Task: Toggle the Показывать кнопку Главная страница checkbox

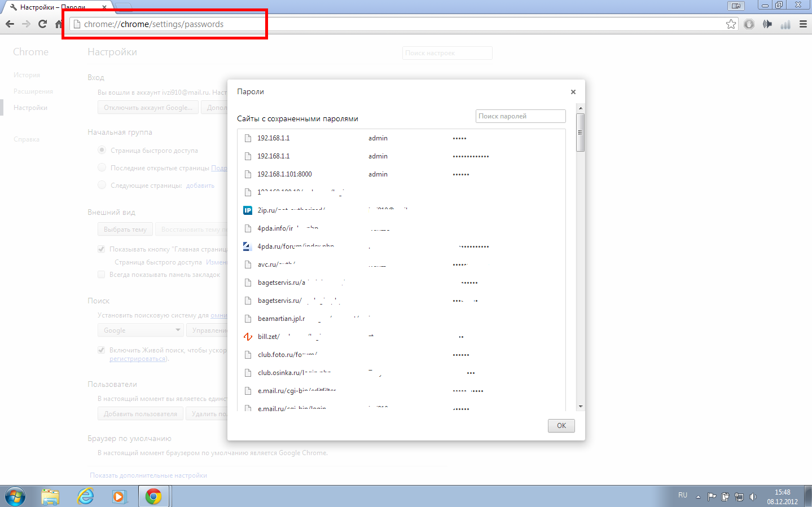Action: point(102,249)
